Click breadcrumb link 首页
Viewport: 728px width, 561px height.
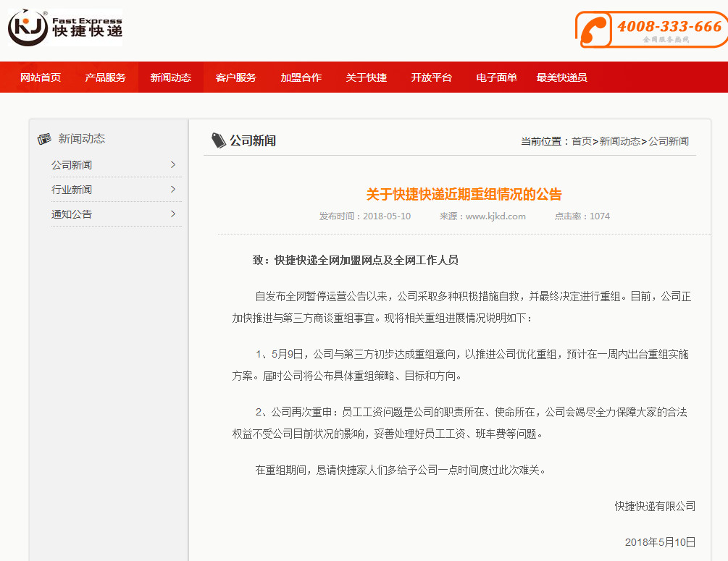click(581, 141)
